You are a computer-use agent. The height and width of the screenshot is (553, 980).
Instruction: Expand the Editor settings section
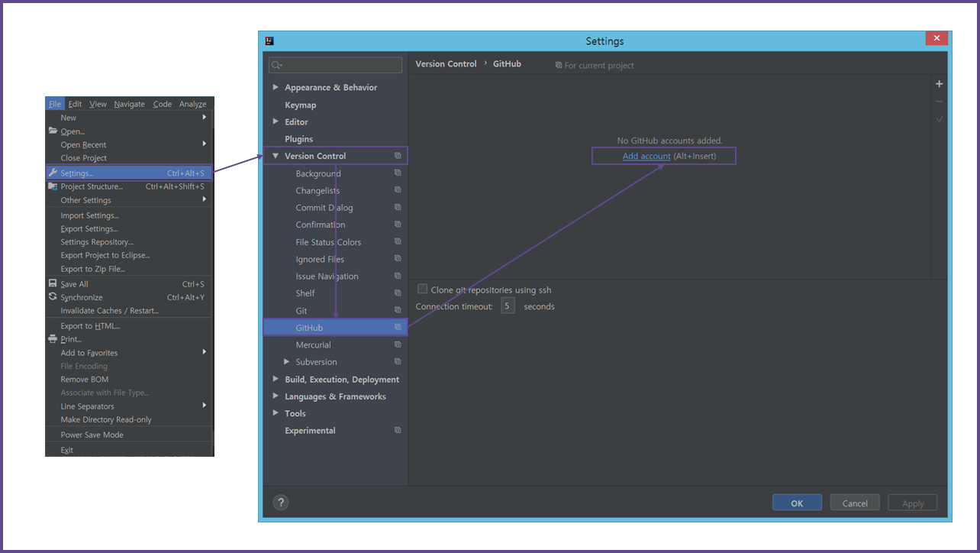(x=276, y=121)
